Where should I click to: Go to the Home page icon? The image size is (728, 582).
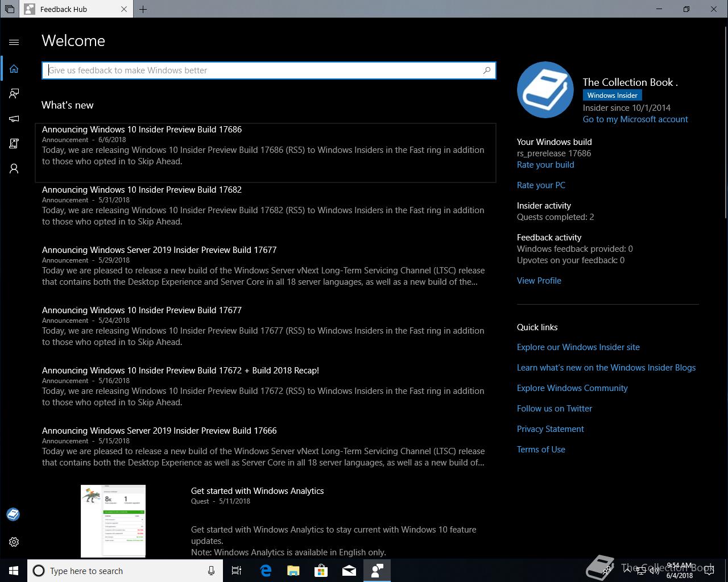pos(14,69)
